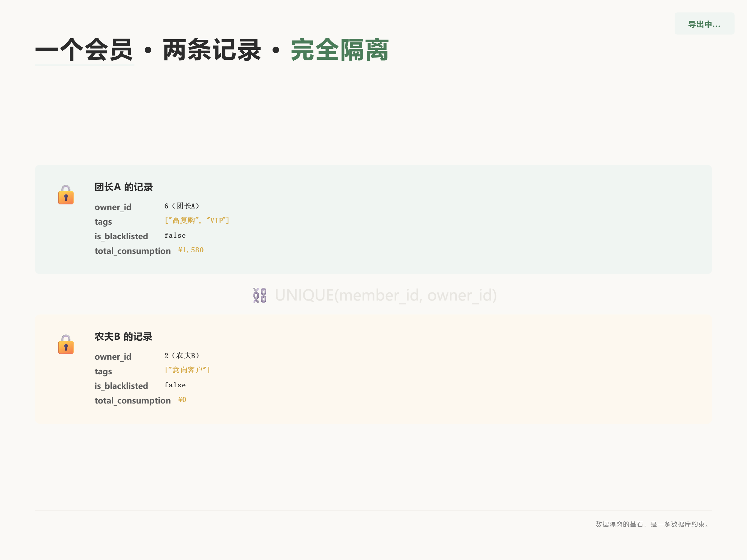This screenshot has width=747, height=560.
Task: Click owner_id label in 农夫B record
Action: coord(113,357)
